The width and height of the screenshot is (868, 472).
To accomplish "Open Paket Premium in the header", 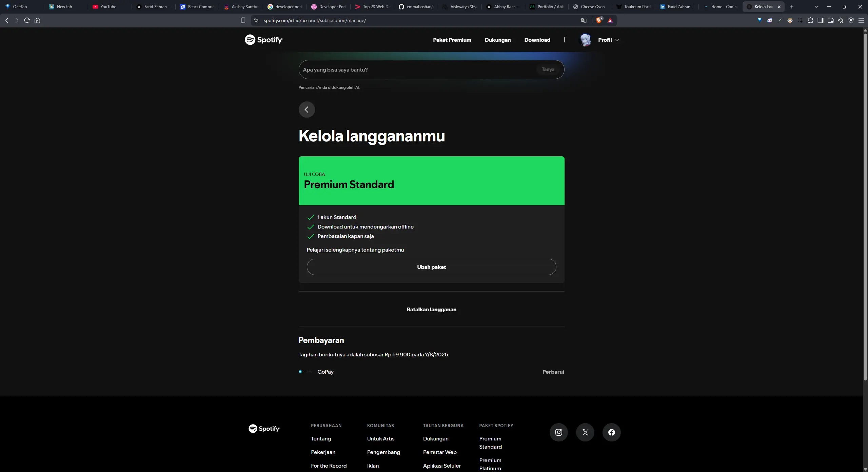I will point(452,40).
